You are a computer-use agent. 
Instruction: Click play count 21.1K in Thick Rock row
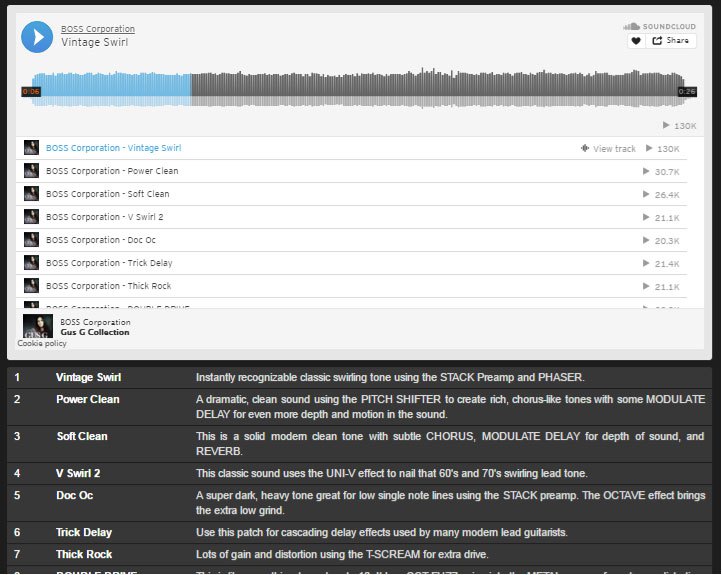[661, 287]
